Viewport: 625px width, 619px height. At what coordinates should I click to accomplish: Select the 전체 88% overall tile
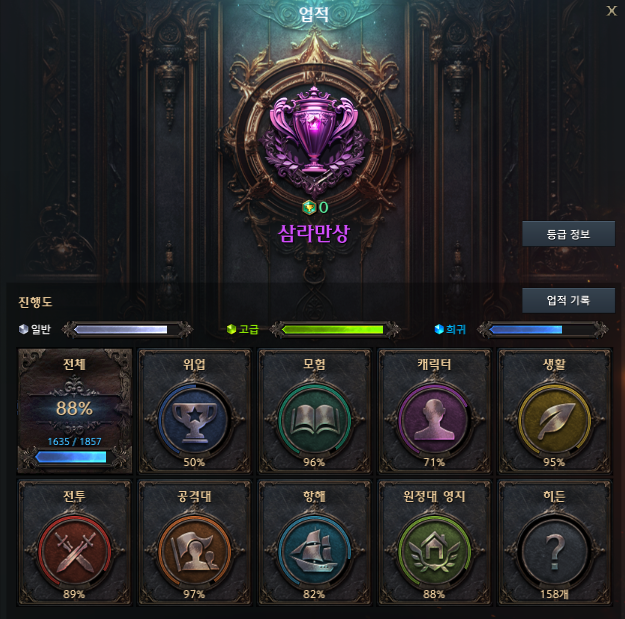(x=75, y=411)
